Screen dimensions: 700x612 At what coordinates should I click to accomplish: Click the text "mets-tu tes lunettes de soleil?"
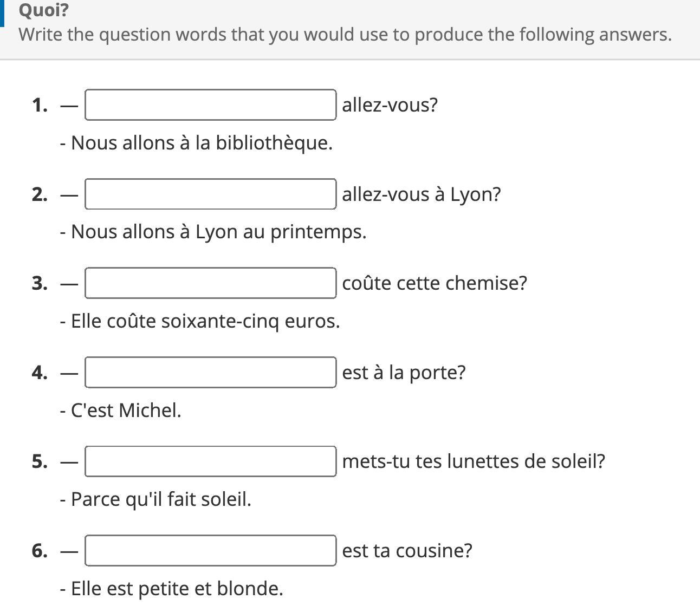[x=474, y=461]
